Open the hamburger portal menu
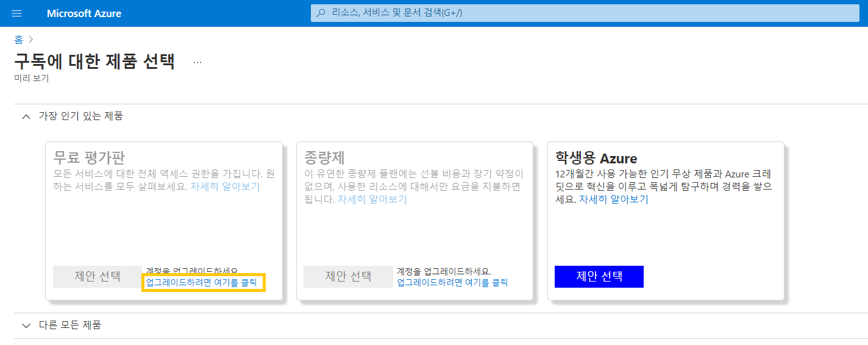The height and width of the screenshot is (345, 868). 16,13
